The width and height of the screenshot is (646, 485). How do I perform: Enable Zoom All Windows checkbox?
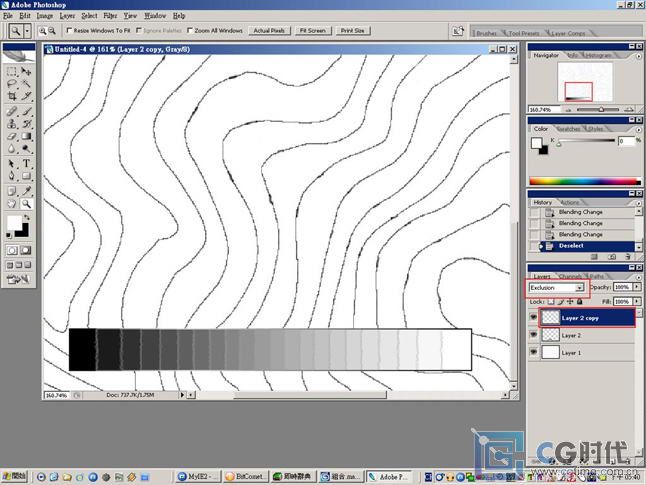tap(190, 30)
